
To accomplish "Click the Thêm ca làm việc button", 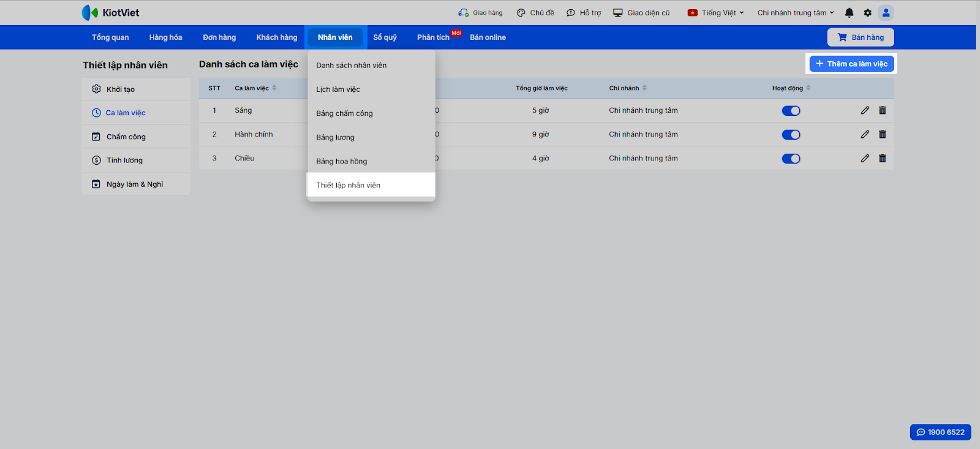I will [x=851, y=64].
